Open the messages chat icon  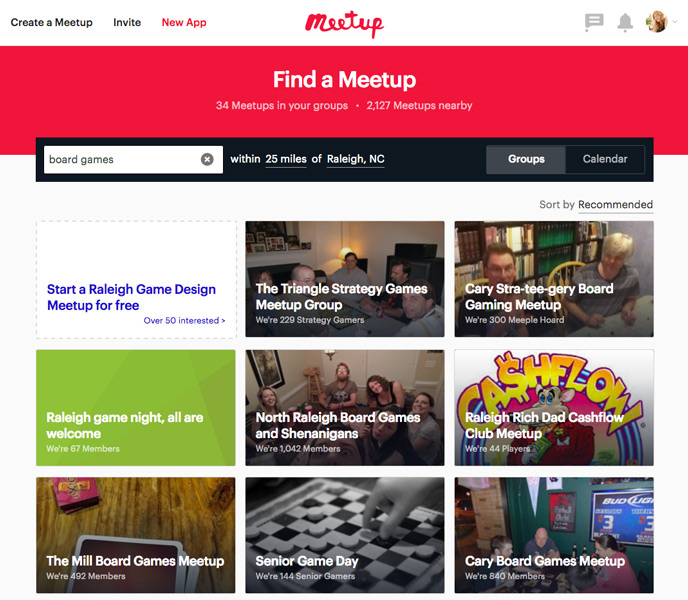(594, 22)
